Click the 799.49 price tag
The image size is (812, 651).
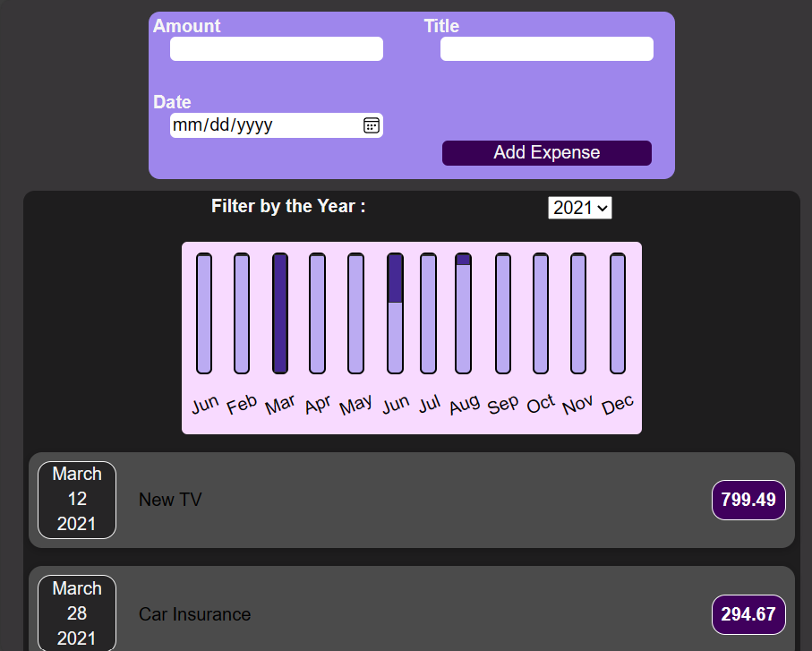tap(748, 500)
